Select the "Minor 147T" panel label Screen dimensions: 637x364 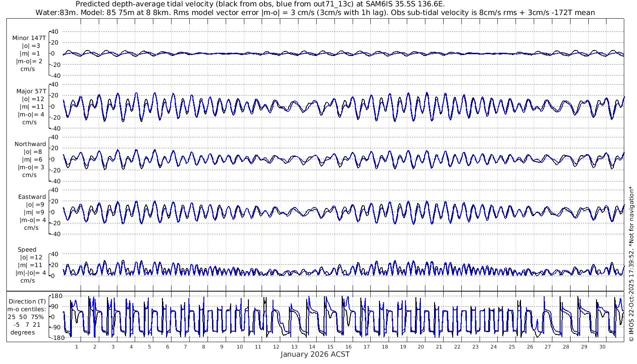[x=29, y=38]
